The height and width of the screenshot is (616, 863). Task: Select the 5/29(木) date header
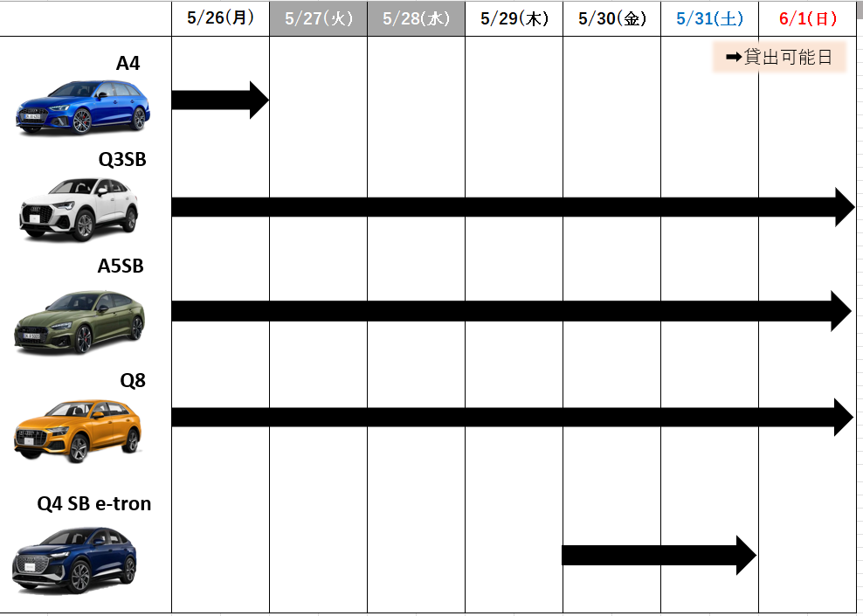[x=514, y=18]
